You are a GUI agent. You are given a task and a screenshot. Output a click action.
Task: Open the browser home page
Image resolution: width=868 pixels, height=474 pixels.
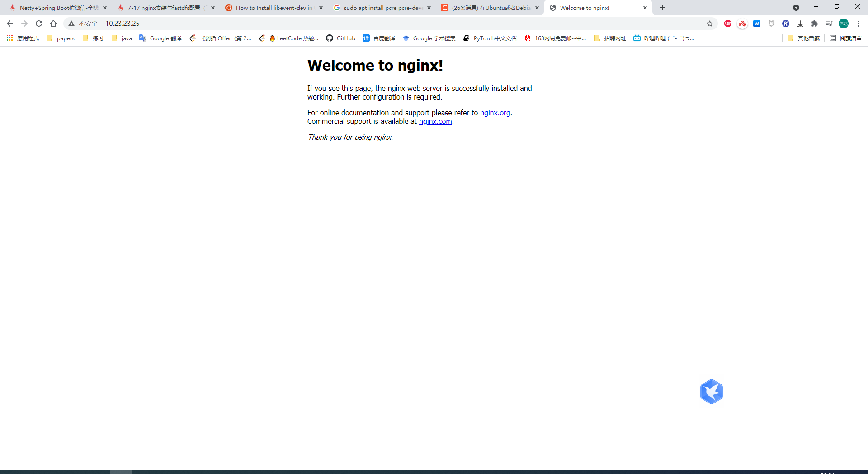click(53, 24)
